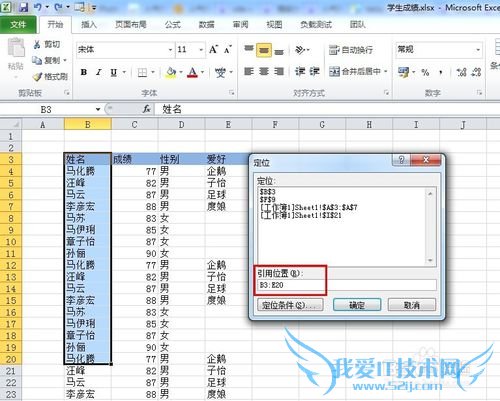Click the 定位条件(S)... button
The image size is (500, 401).
tap(290, 305)
